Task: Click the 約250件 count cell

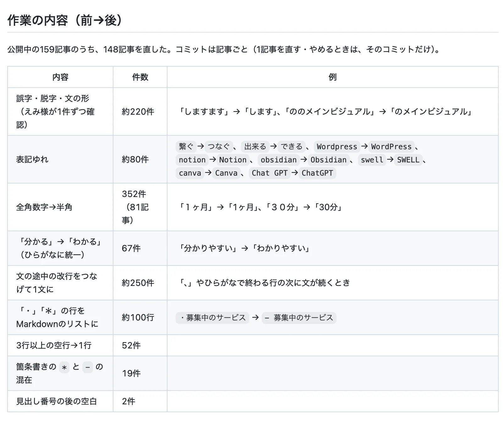Action: pyautogui.click(x=140, y=283)
